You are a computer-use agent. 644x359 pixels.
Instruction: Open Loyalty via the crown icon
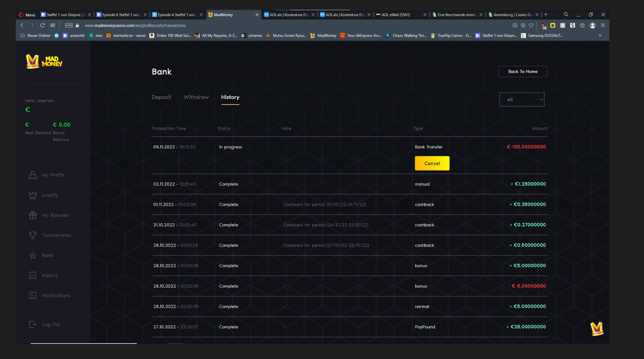(x=33, y=195)
